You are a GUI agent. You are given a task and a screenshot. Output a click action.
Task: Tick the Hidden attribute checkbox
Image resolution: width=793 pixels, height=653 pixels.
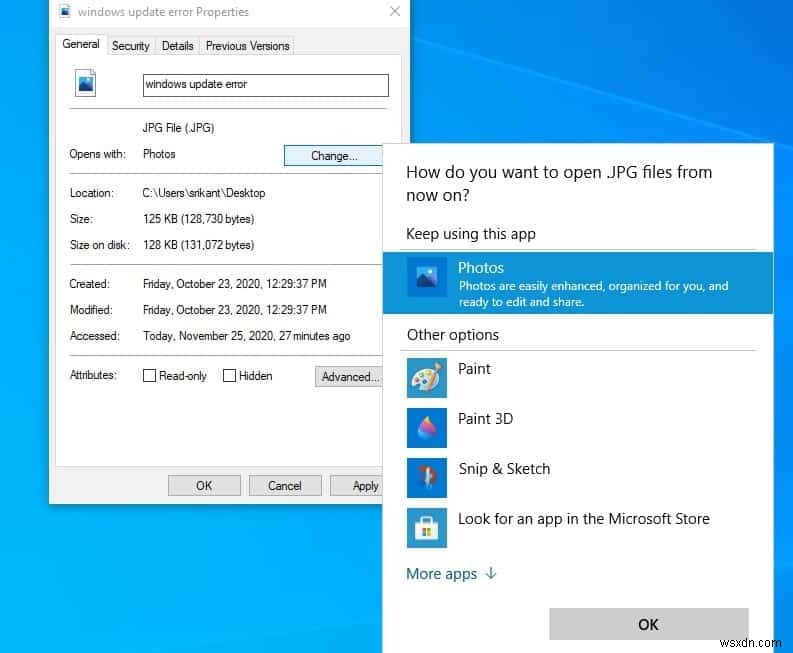229,375
